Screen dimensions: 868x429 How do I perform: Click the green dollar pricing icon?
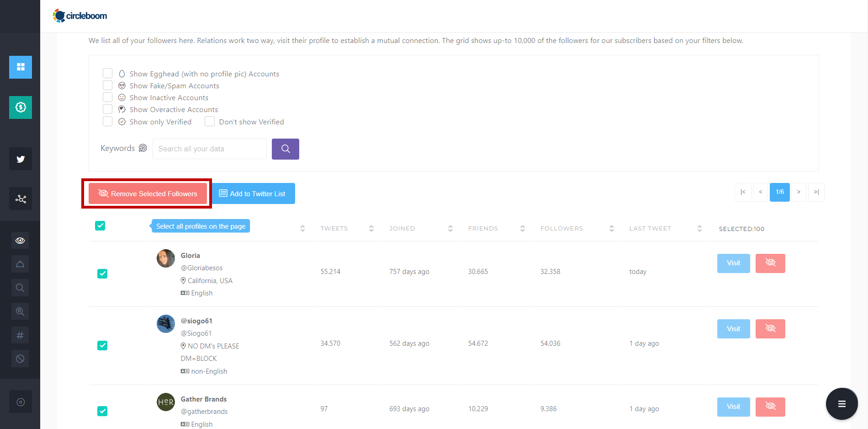21,107
